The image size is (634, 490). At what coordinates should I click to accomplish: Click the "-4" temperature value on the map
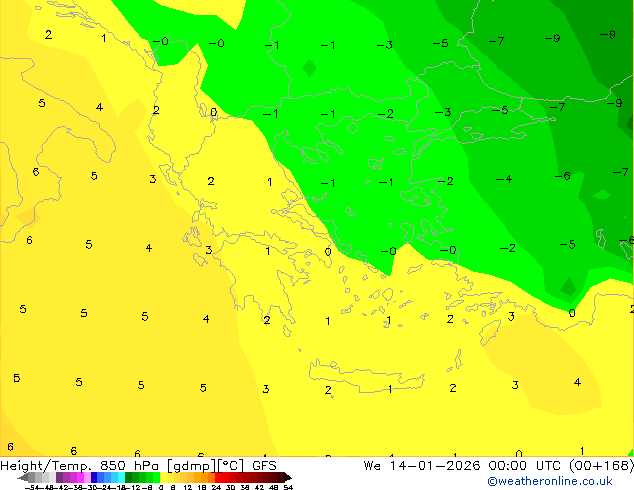coord(504,179)
